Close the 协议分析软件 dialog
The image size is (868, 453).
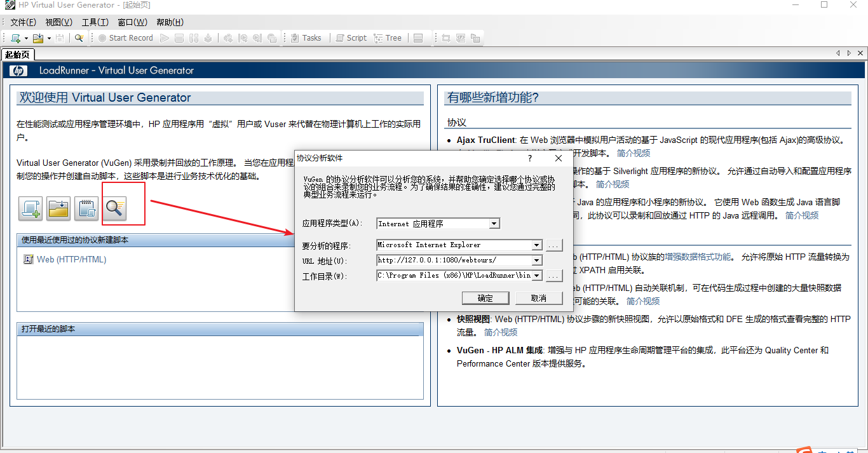click(559, 158)
